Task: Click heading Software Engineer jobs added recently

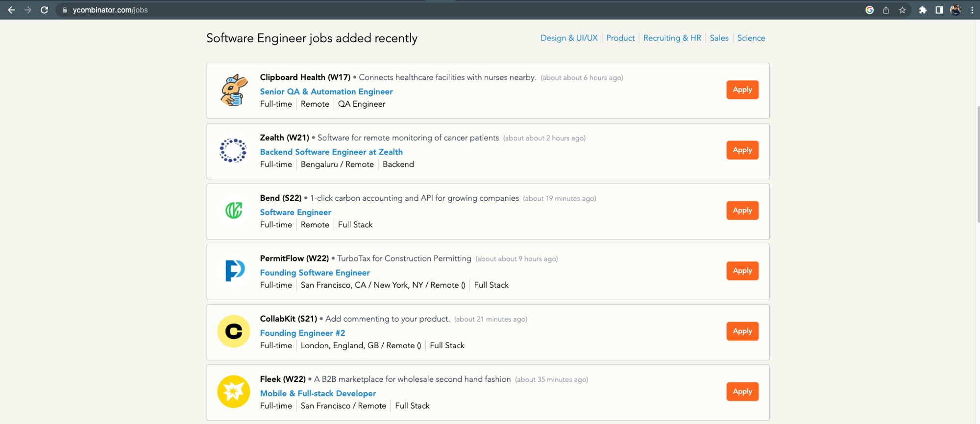Action: pyautogui.click(x=312, y=38)
